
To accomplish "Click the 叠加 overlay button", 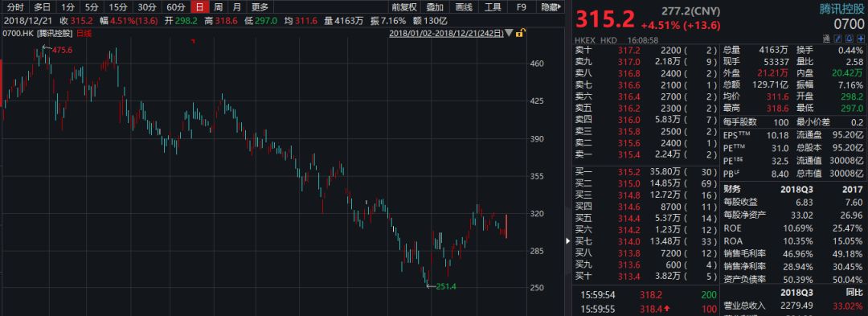I will click(435, 7).
